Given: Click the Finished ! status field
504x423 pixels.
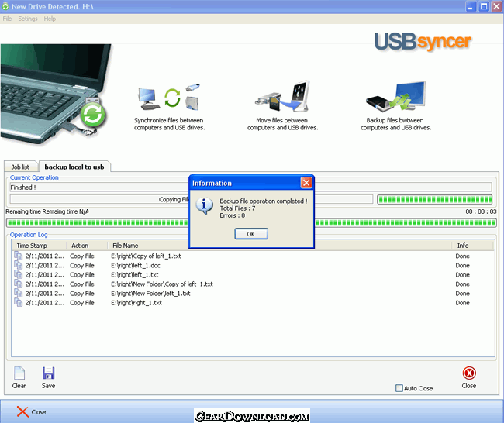Looking at the screenshot, I should pos(250,187).
